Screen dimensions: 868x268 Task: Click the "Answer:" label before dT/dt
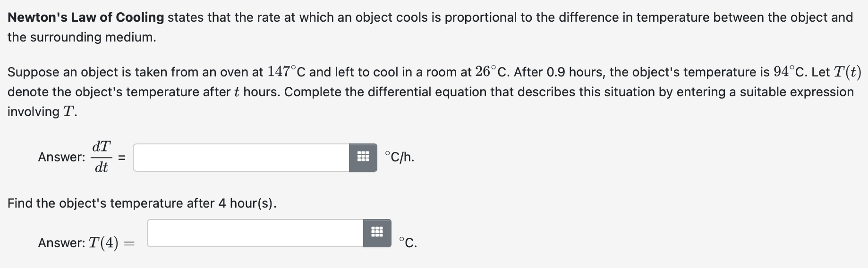pyautogui.click(x=62, y=157)
